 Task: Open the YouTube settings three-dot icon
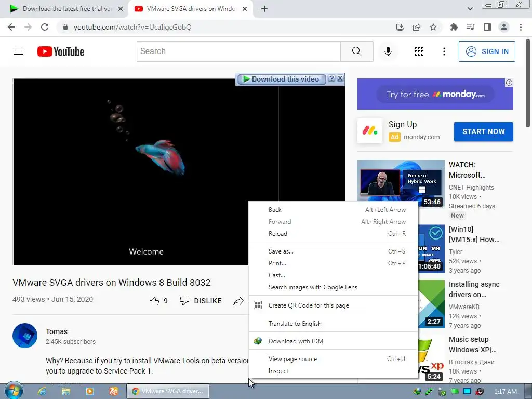coord(444,51)
